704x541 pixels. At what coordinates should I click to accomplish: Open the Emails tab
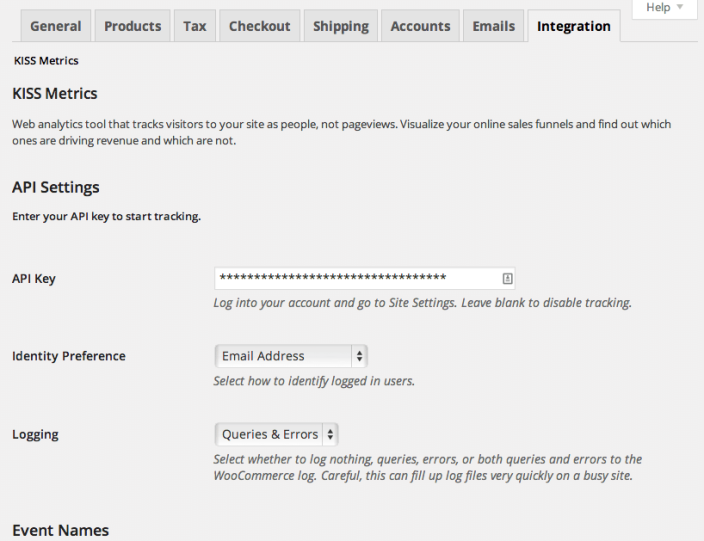click(x=494, y=26)
